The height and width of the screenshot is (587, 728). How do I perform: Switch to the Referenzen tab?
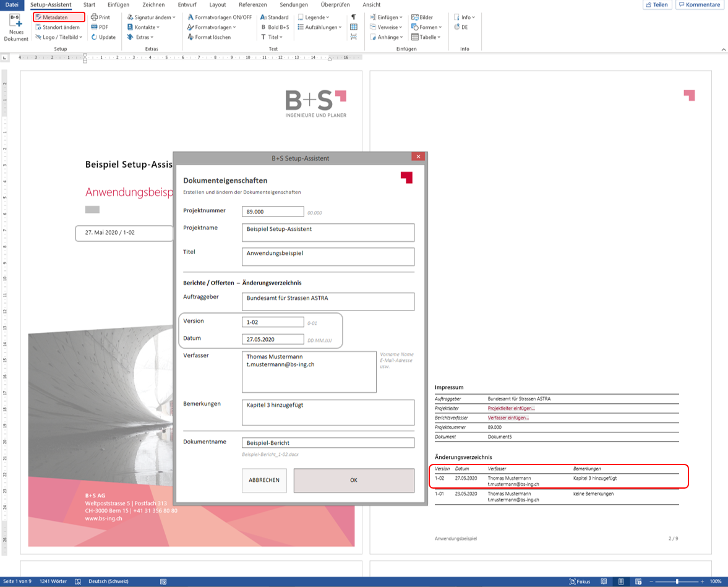[x=252, y=5]
